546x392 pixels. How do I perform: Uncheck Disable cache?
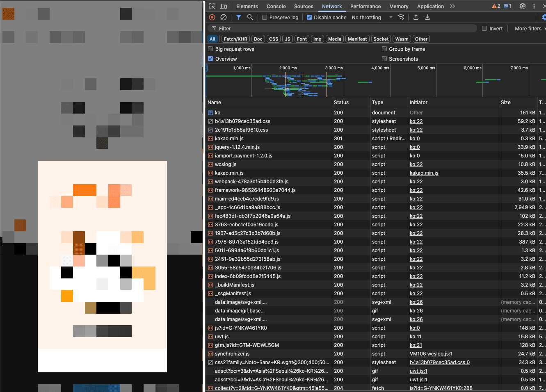309,17
